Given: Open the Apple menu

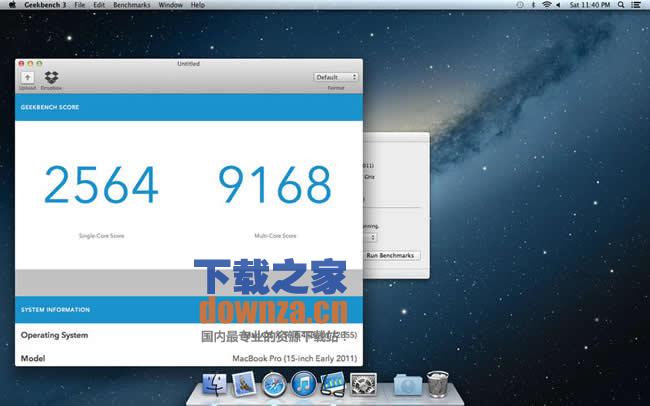Looking at the screenshot, I should [x=12, y=5].
